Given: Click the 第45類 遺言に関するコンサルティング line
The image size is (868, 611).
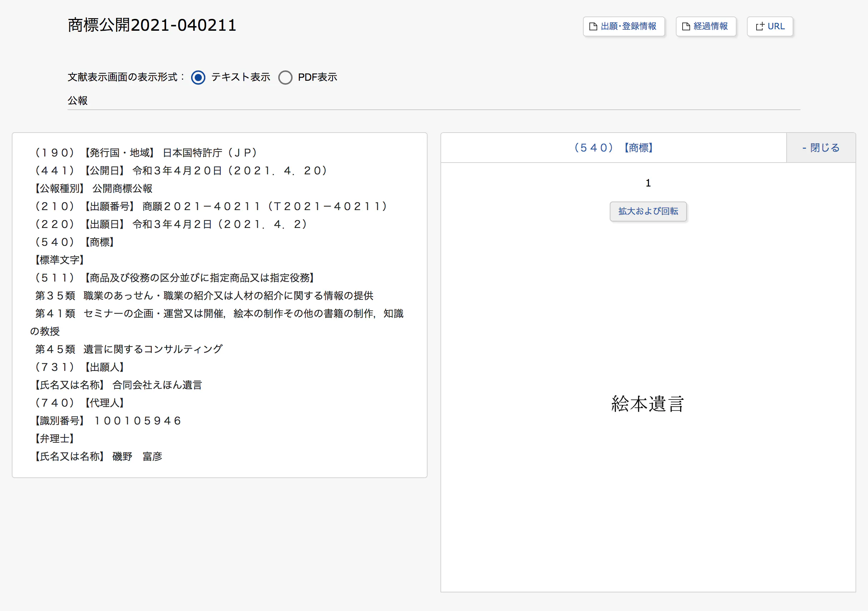Looking at the screenshot, I should 129,349.
